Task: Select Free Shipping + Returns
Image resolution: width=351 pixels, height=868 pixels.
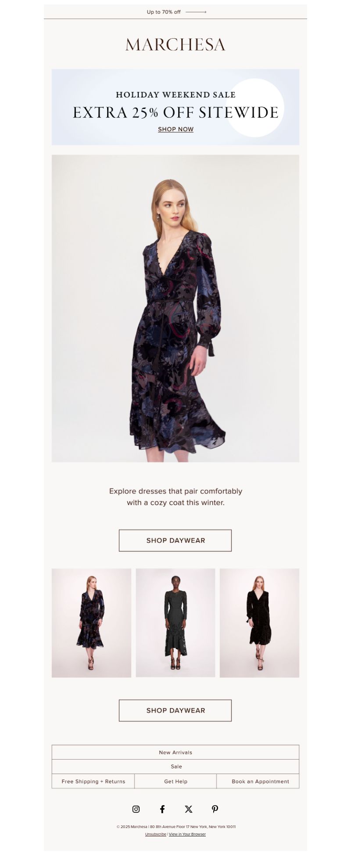Action: 93,781
